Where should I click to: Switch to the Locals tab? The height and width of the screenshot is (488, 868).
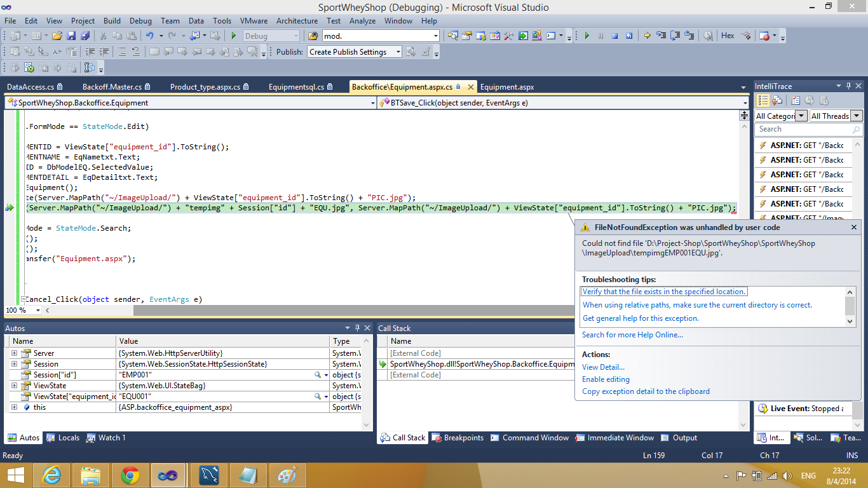point(63,438)
